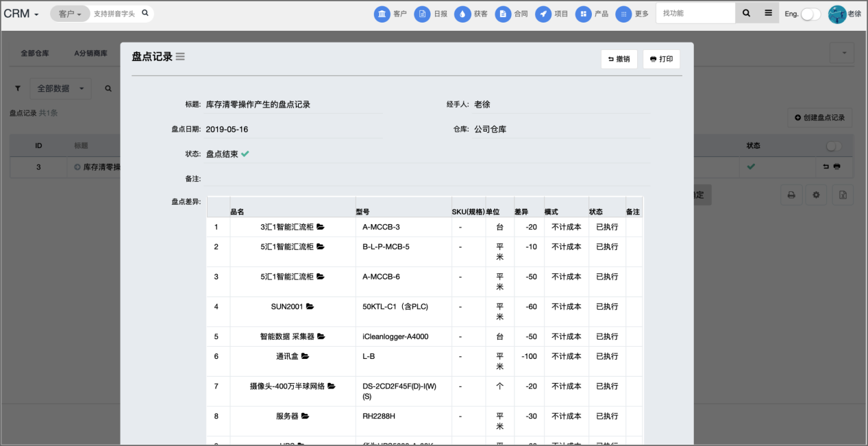Viewport: 868px width, 446px height.
Task: Click the magnifier in 找功能 search box
Action: coord(746,13)
